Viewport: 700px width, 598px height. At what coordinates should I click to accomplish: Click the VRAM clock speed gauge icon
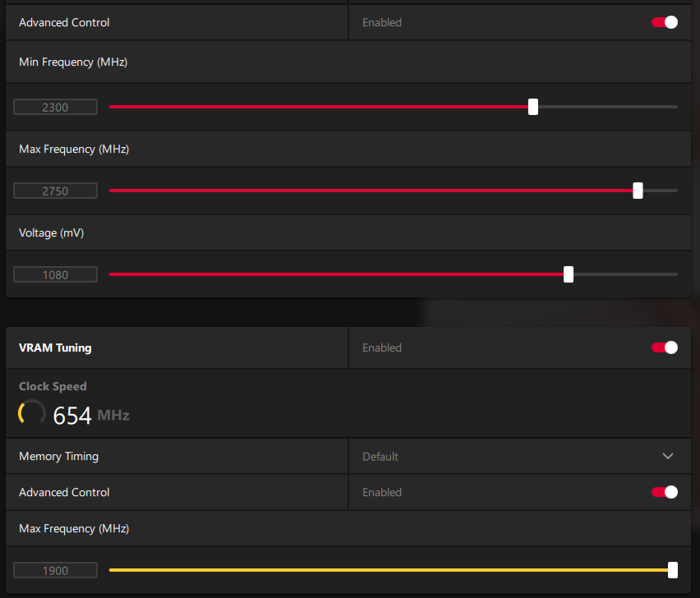[x=32, y=413]
